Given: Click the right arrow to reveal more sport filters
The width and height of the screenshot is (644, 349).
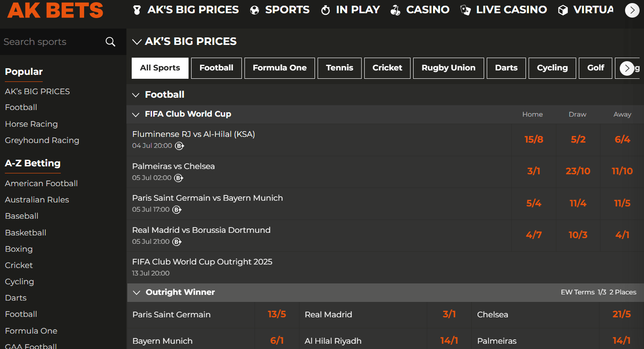Looking at the screenshot, I should click(627, 68).
